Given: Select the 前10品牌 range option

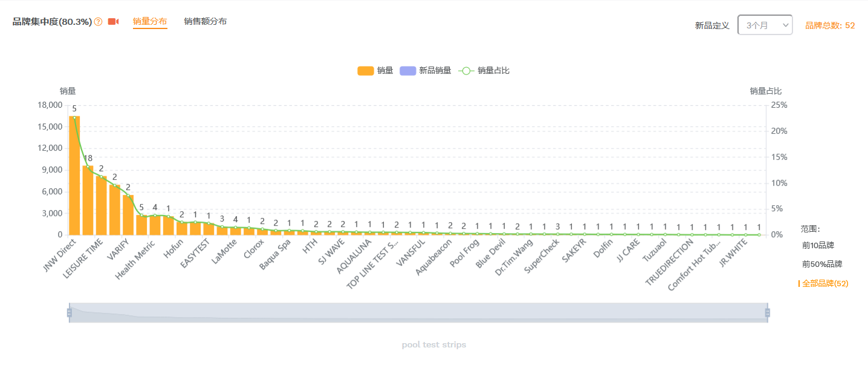Looking at the screenshot, I should tap(818, 245).
